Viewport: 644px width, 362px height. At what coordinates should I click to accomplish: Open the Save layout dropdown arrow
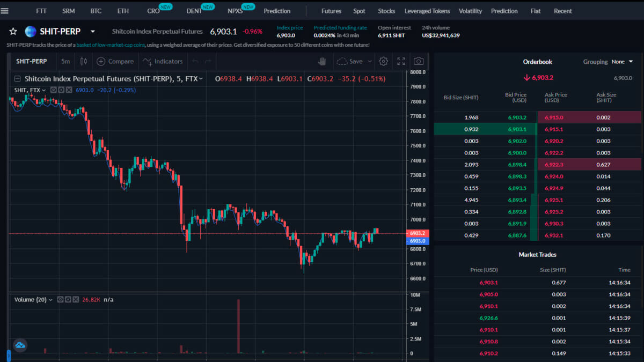tap(369, 62)
